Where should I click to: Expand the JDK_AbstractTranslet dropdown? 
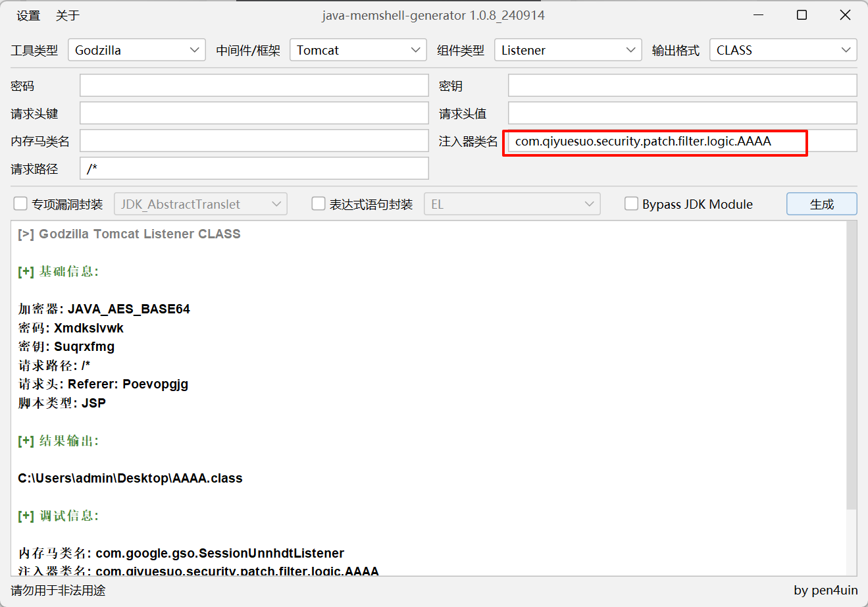click(x=200, y=203)
